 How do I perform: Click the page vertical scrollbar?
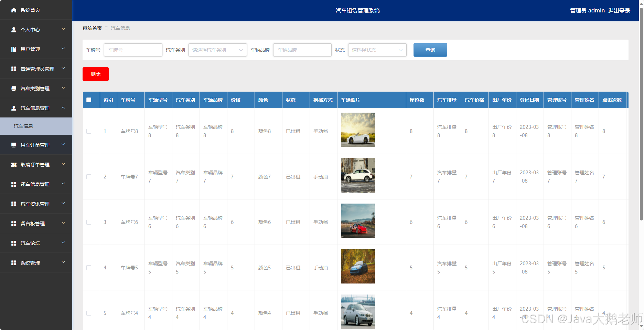(x=641, y=114)
